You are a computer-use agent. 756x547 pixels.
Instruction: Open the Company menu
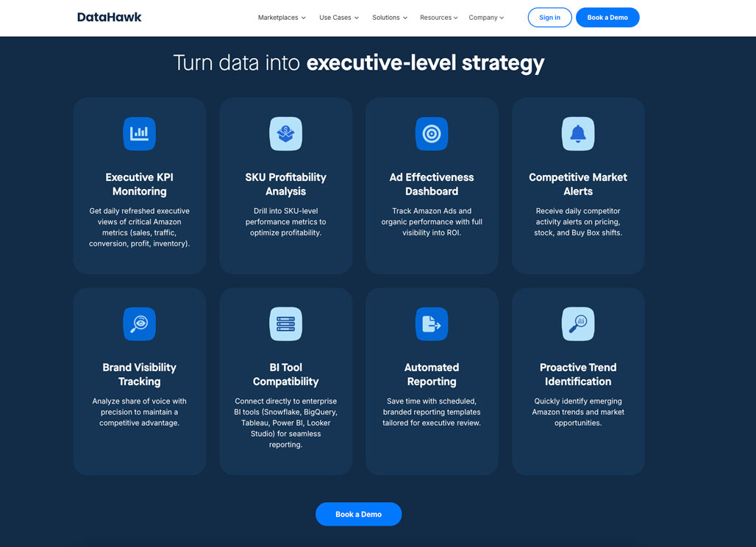coord(486,18)
